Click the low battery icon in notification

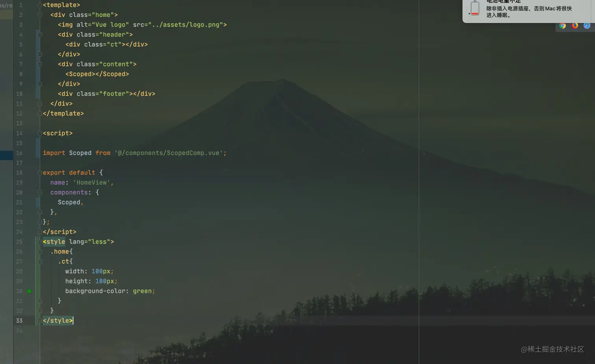tap(475, 8)
